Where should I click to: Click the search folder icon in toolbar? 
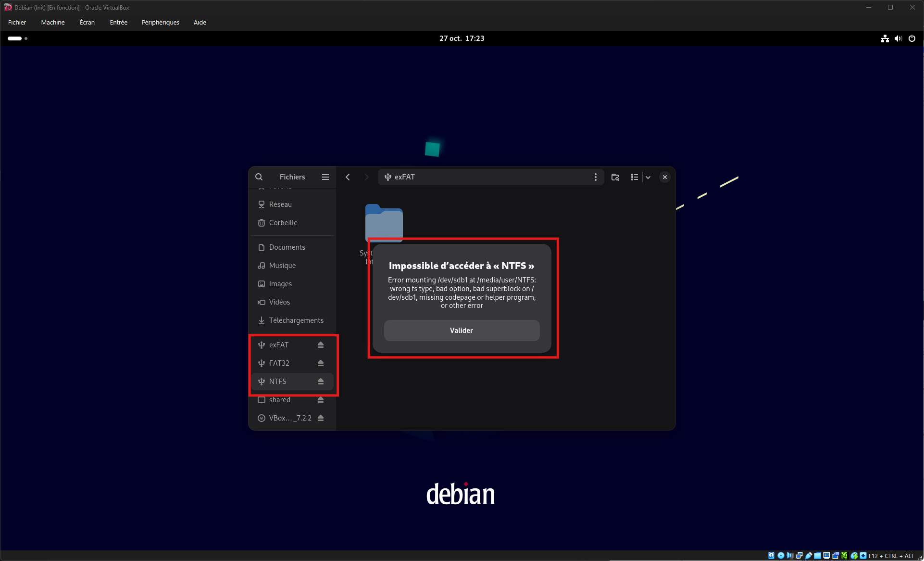[x=615, y=177]
